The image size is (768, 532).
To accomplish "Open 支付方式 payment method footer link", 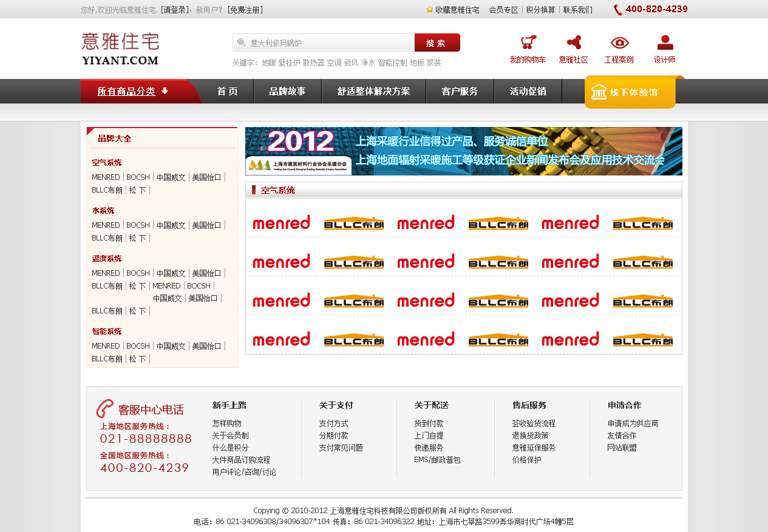I will [x=333, y=423].
